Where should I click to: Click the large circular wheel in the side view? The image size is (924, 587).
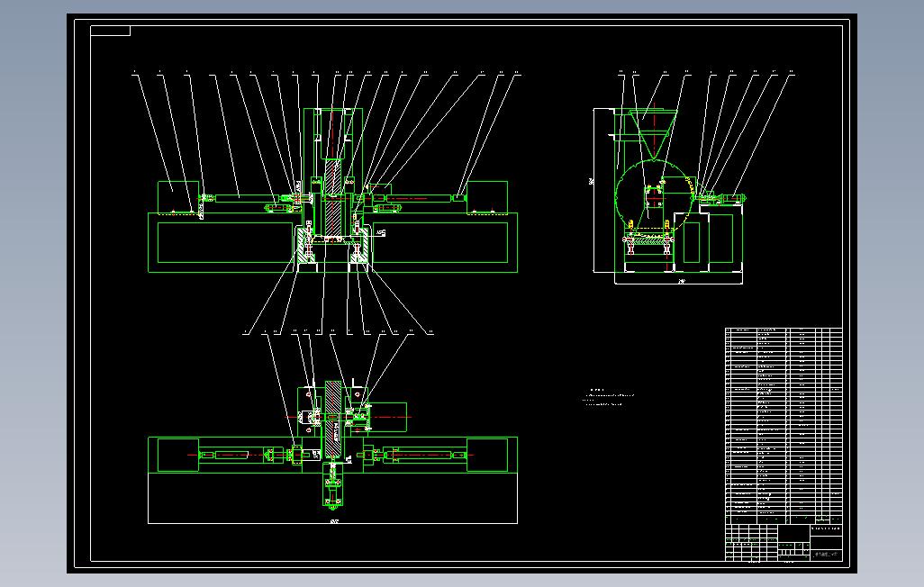click(652, 197)
